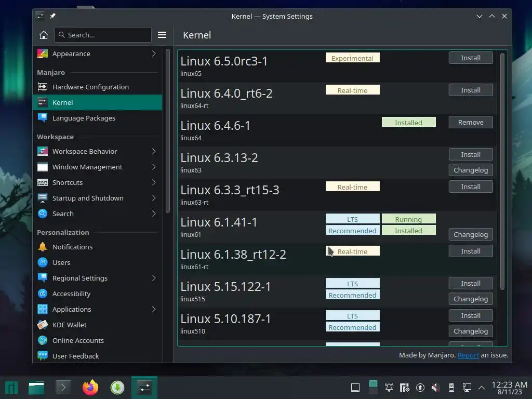Expand the Shortcuts chevron

pos(154,182)
